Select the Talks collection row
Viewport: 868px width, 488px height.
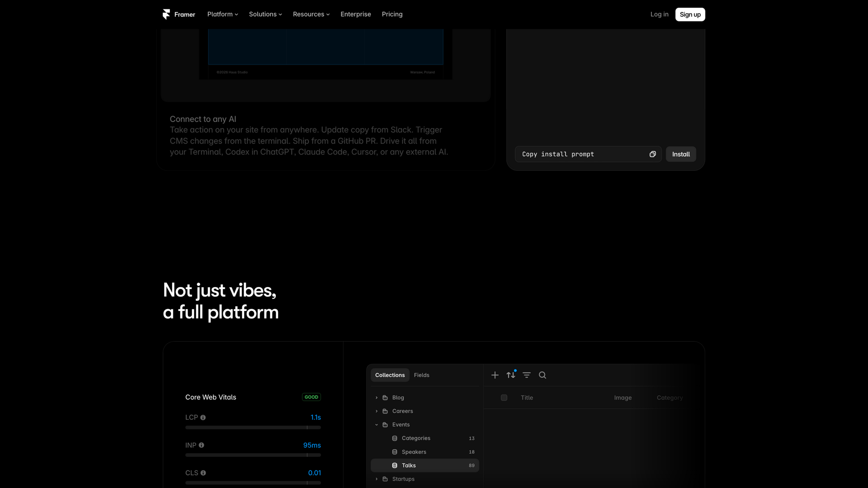click(425, 465)
